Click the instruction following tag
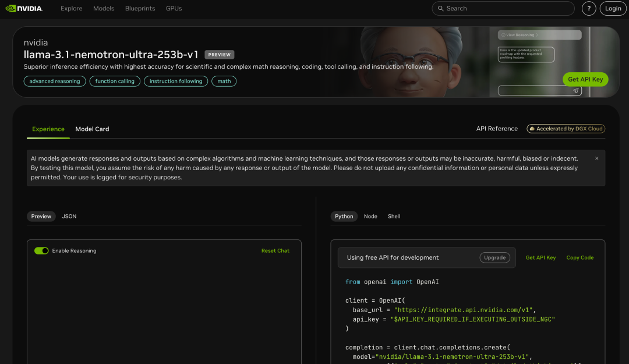The image size is (629, 364). [x=176, y=81]
